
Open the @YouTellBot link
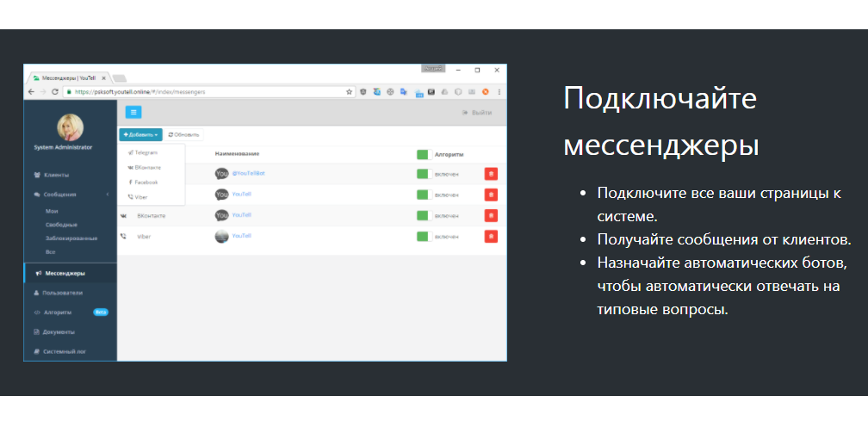249,173
